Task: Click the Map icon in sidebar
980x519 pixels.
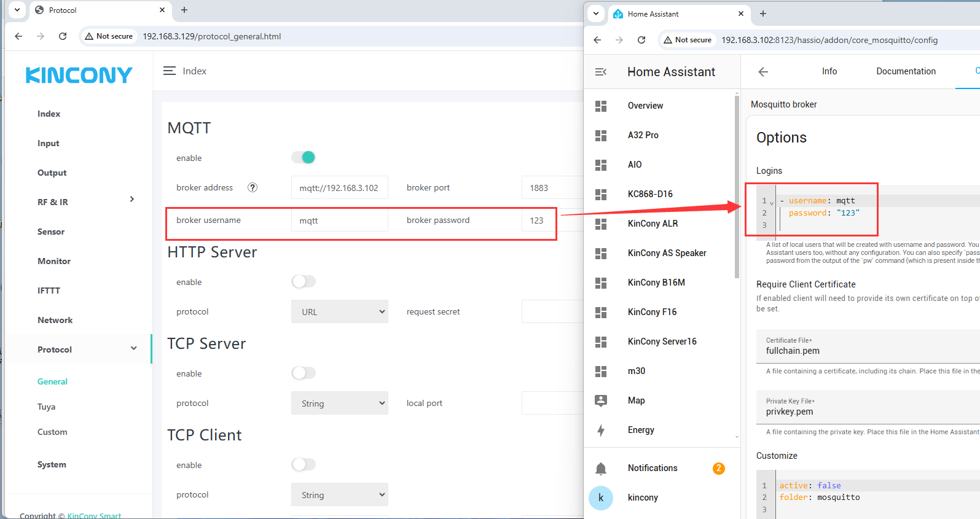Action: (x=601, y=400)
